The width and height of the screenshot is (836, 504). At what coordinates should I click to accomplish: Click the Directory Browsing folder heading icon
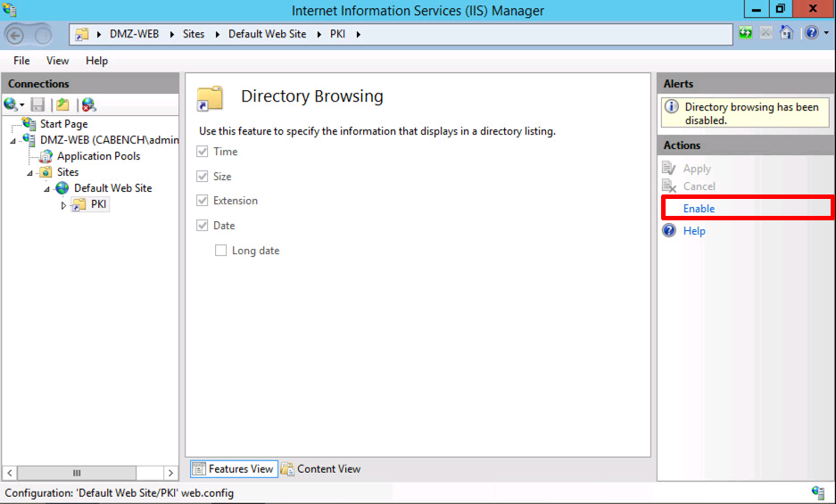tap(210, 97)
